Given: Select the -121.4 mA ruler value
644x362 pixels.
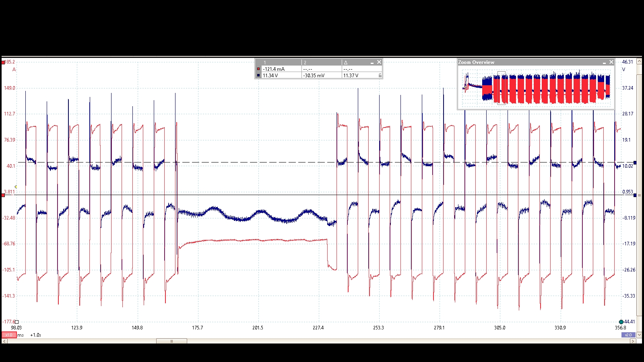Looking at the screenshot, I should (x=274, y=69).
